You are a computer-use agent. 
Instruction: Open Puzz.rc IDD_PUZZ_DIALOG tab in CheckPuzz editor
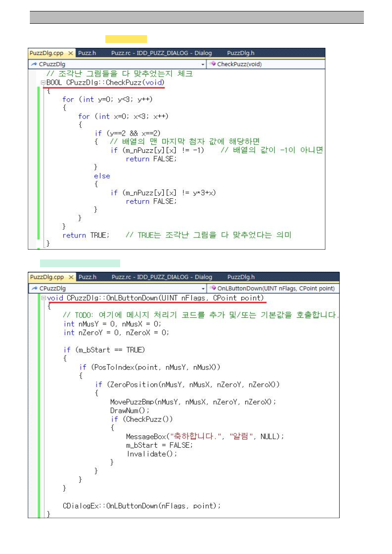[161, 53]
